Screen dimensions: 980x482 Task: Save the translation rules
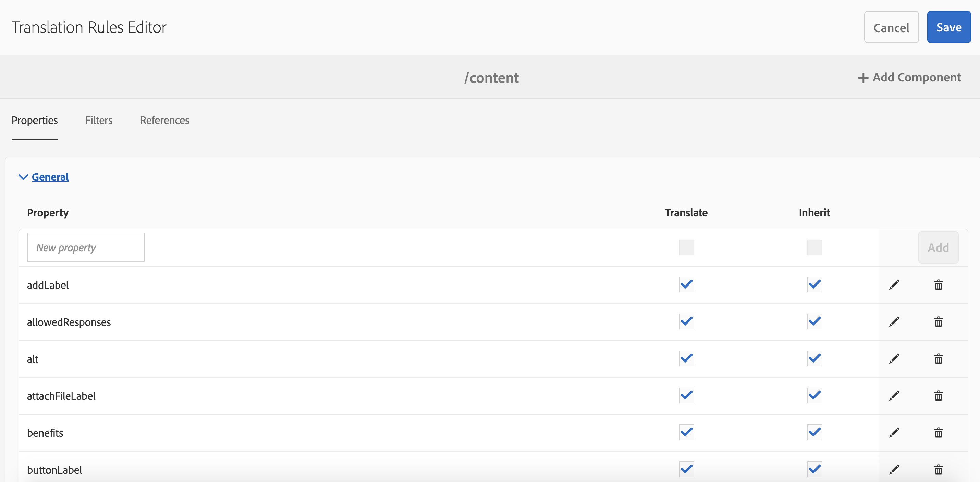pos(948,27)
